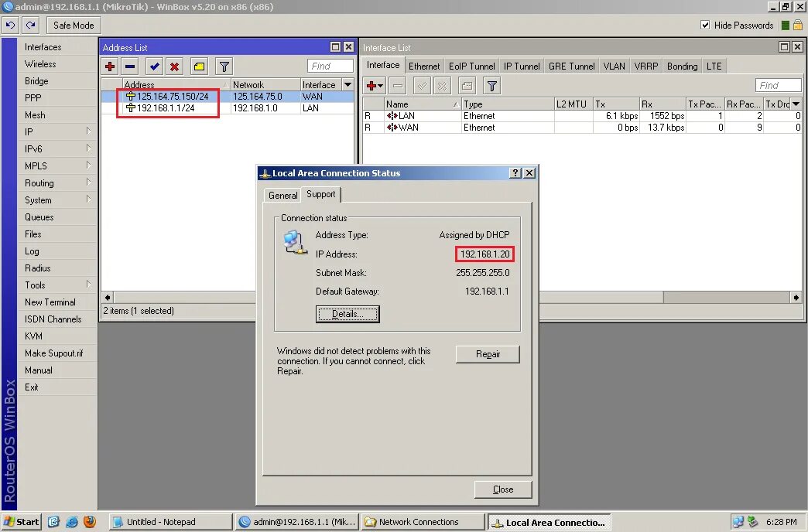
Task: Launch Internet Explorer from quick launch
Action: pyautogui.click(x=72, y=522)
